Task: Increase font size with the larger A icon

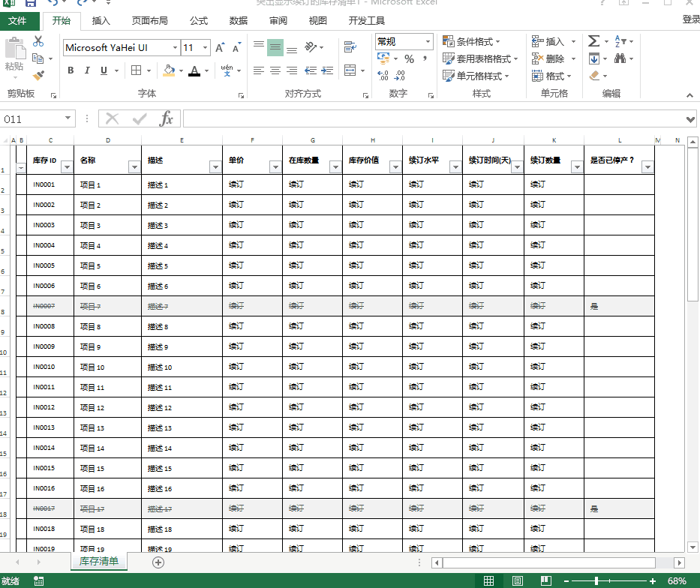Action: [x=220, y=48]
